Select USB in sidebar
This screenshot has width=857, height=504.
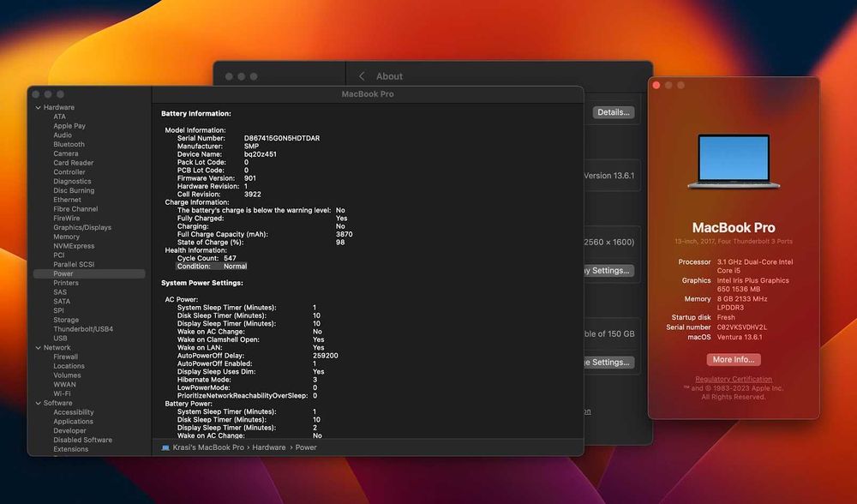(60, 339)
